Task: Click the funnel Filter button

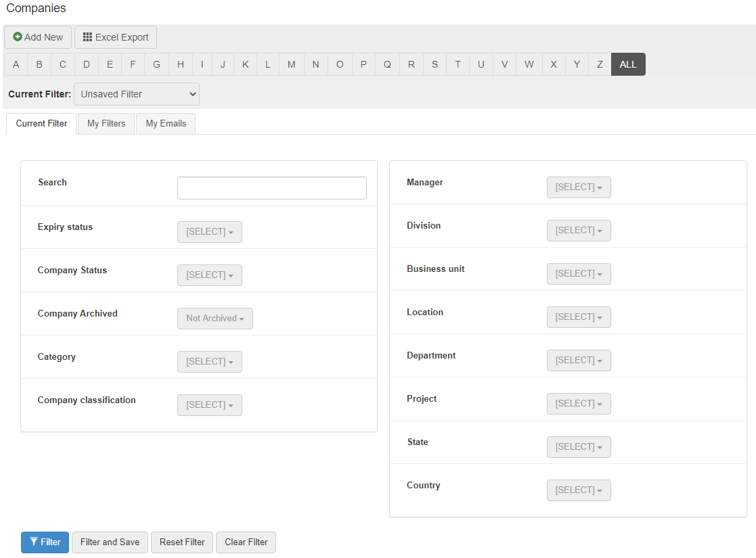Action: 45,542
